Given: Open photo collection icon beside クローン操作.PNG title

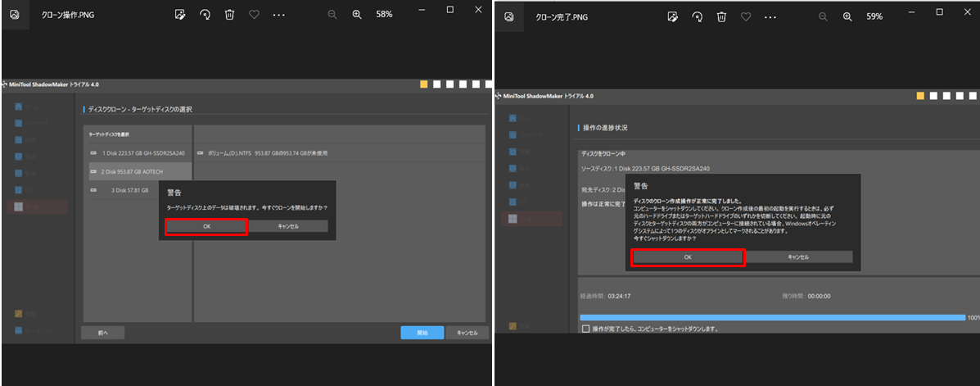Looking at the screenshot, I should [x=15, y=15].
